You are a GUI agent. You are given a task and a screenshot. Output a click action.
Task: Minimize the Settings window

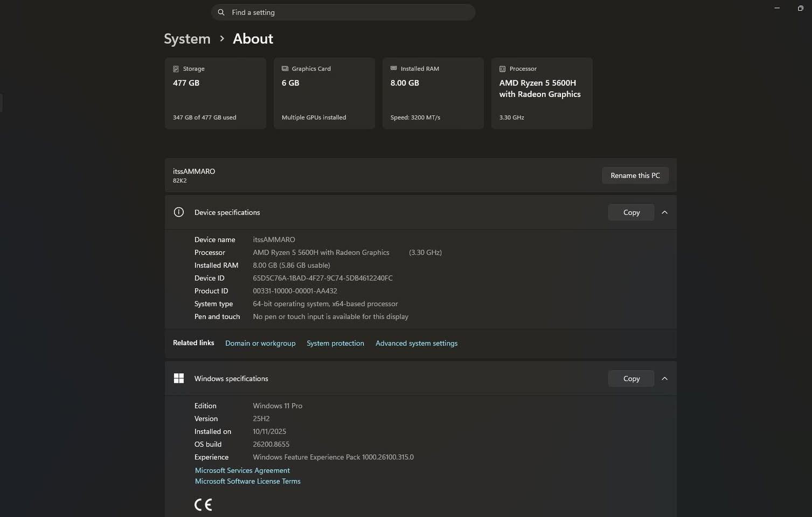coord(777,8)
